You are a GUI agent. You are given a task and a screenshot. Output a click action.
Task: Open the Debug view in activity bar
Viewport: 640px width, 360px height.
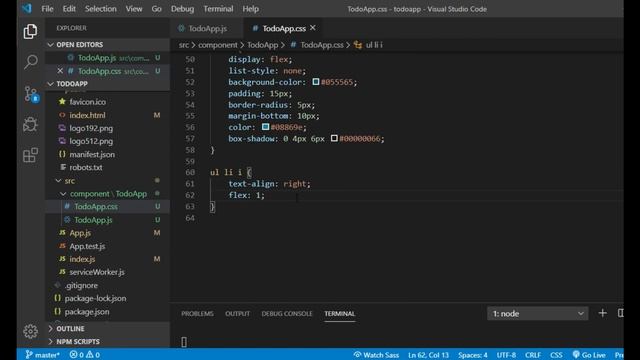[30, 124]
